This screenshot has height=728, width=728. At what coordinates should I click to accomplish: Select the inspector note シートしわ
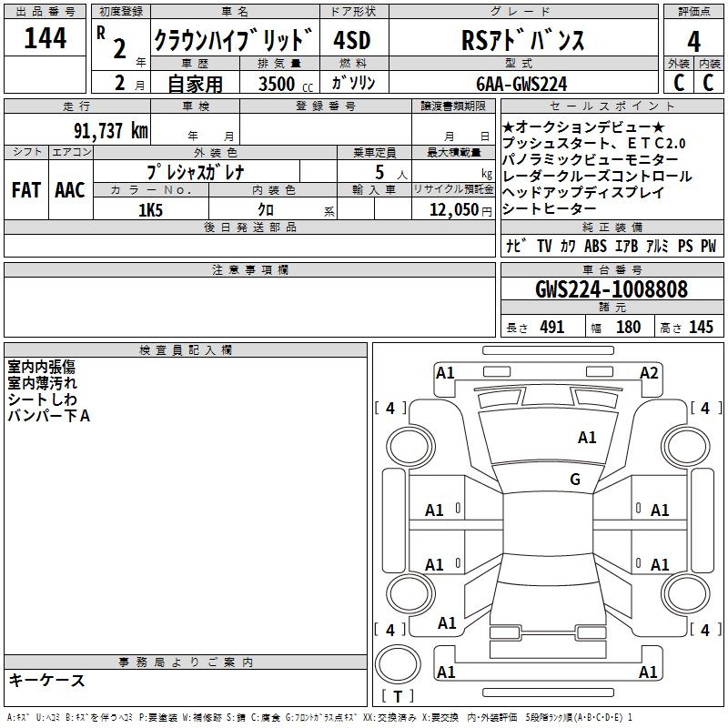click(x=42, y=399)
